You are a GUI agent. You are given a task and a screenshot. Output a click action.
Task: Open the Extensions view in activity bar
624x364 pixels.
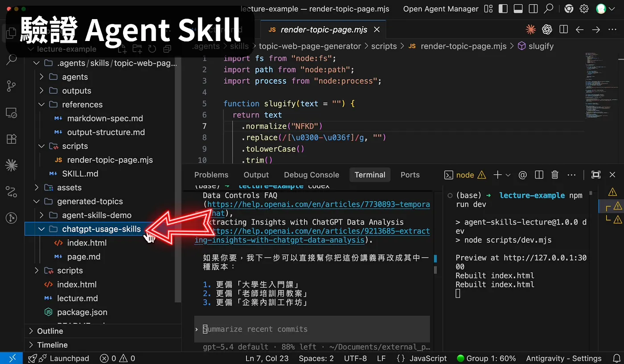(12, 139)
